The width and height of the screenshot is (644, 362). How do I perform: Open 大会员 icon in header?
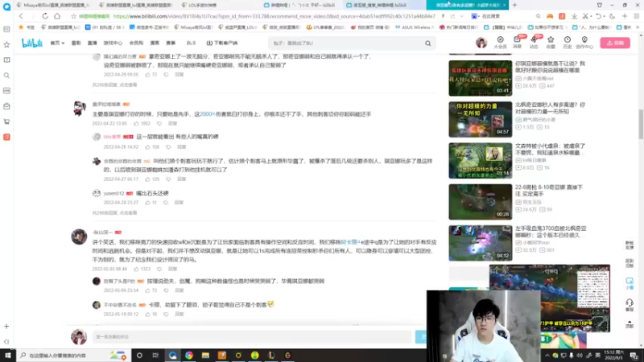(x=500, y=43)
